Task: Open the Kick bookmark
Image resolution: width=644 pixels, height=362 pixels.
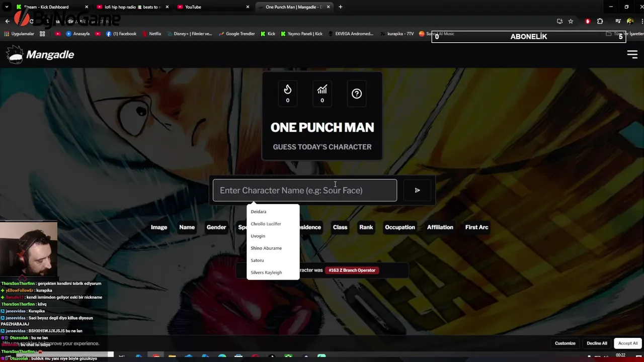Action: point(268,34)
